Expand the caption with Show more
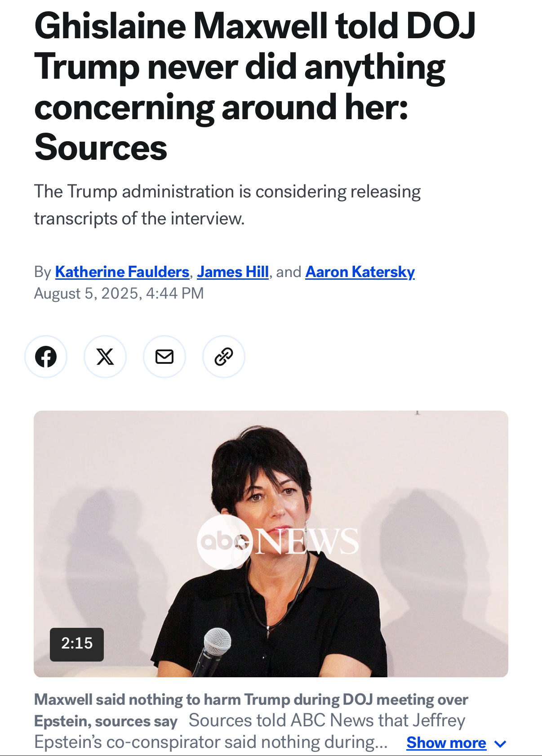Screen dimensions: 542x756 point(446,743)
